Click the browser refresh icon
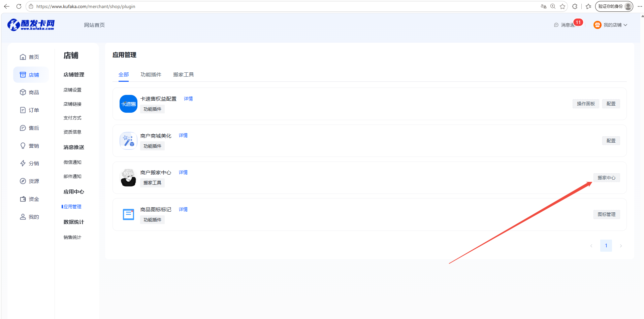The image size is (644, 319). (x=19, y=6)
